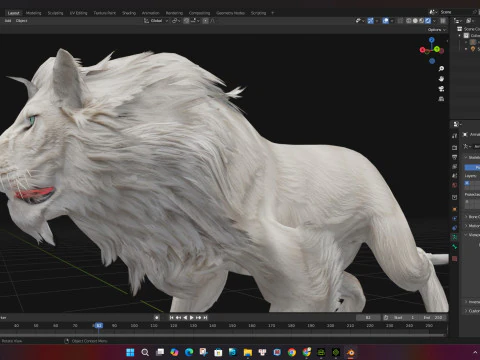Open the viewport shading options dropdown
This screenshot has height=360, width=480.
click(434, 21)
